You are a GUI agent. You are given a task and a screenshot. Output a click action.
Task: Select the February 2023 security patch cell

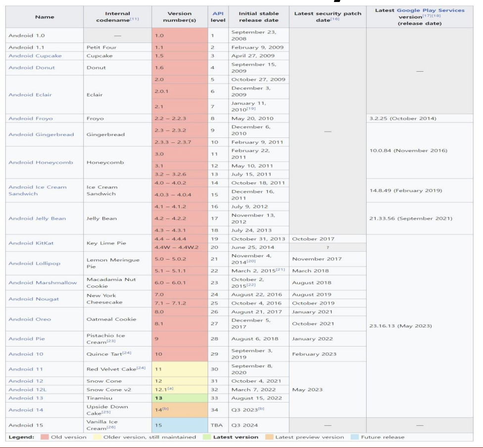pyautogui.click(x=328, y=354)
